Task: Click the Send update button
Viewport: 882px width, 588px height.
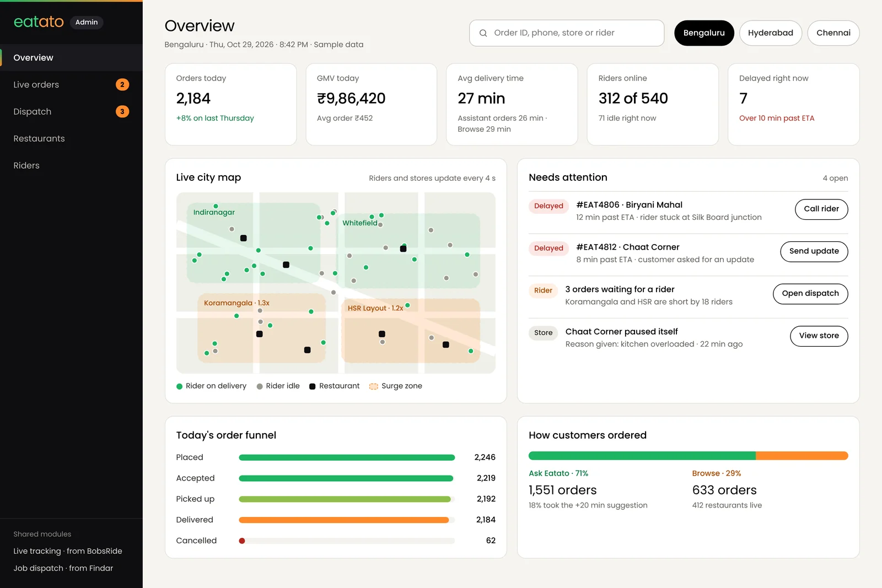Action: pyautogui.click(x=814, y=251)
